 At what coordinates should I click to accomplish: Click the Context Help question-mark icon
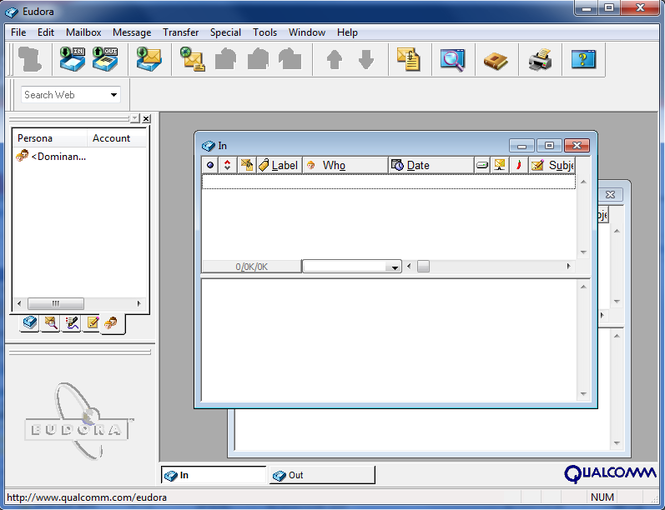coord(584,59)
